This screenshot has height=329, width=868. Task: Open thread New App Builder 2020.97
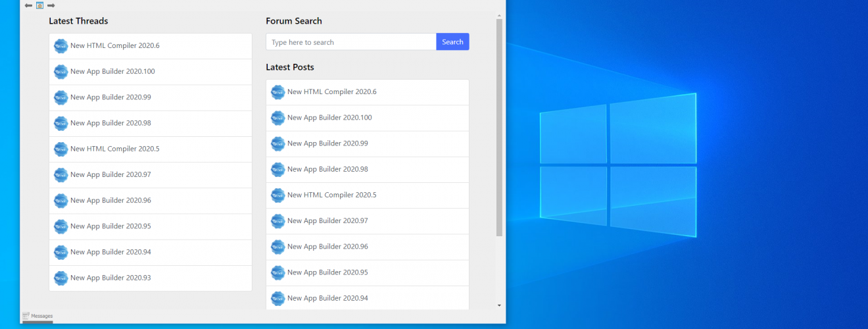pyautogui.click(x=110, y=174)
